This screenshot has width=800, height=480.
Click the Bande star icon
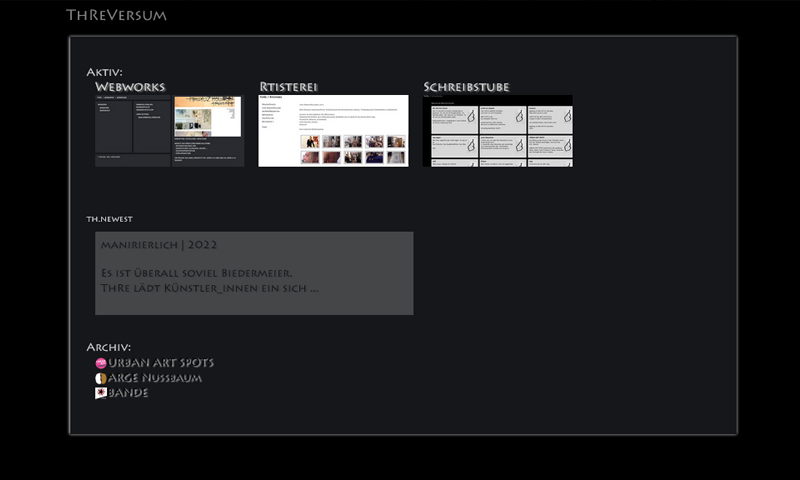[x=101, y=393]
